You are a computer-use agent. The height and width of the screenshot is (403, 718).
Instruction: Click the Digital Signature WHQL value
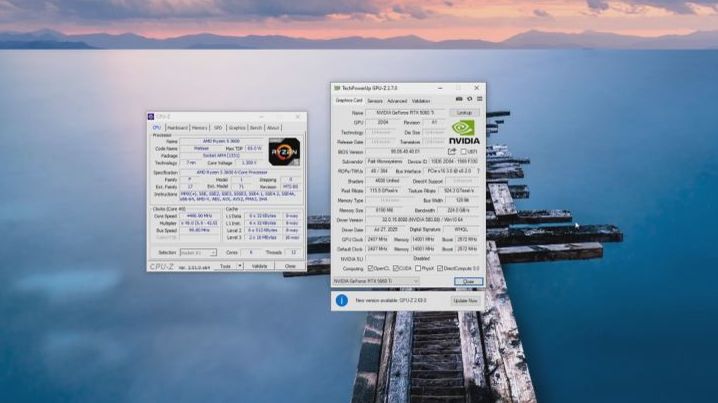point(461,229)
